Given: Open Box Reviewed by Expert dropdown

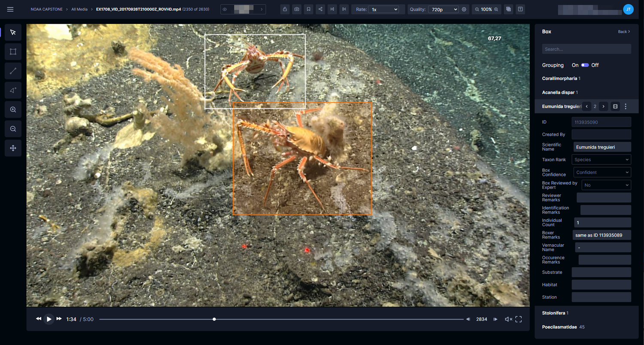Looking at the screenshot, I should (606, 185).
